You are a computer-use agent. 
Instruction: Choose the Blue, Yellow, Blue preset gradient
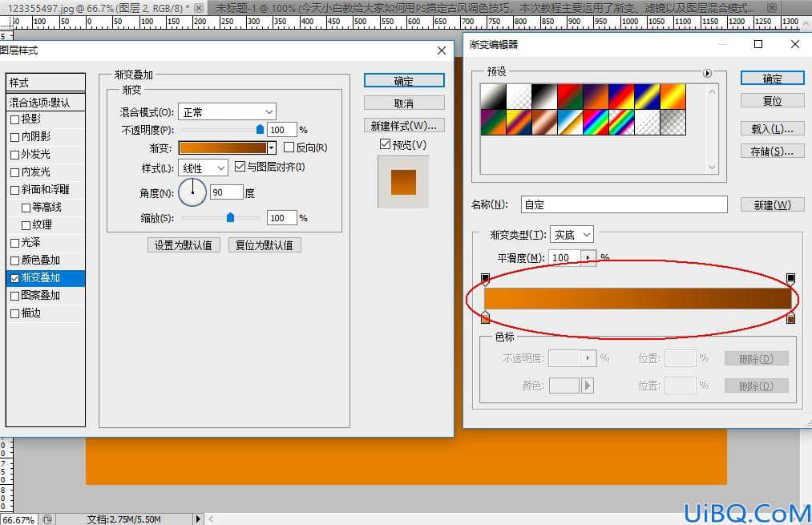tap(647, 97)
